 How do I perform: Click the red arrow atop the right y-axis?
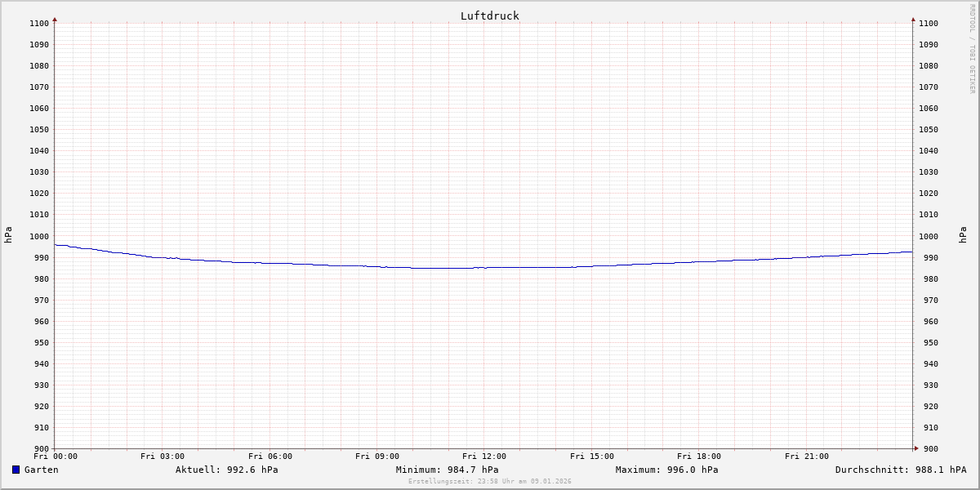click(913, 19)
